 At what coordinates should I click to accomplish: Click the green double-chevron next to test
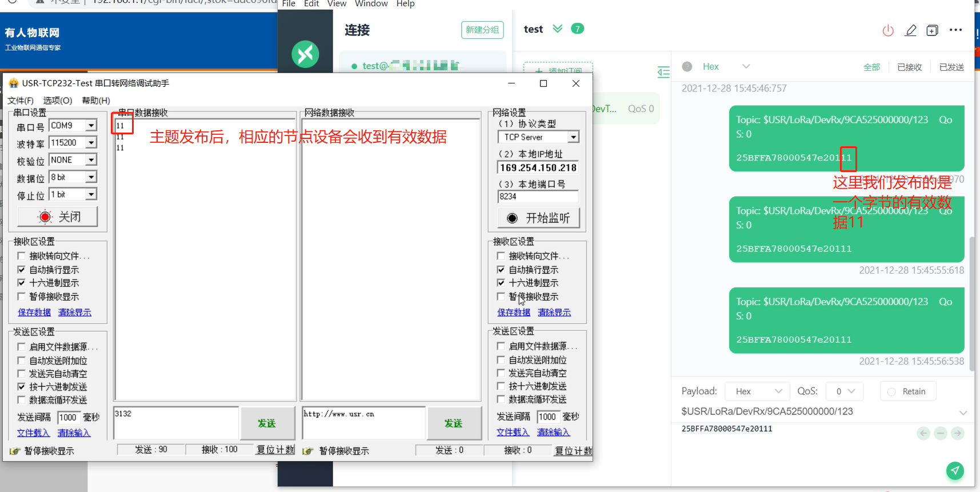tap(558, 29)
